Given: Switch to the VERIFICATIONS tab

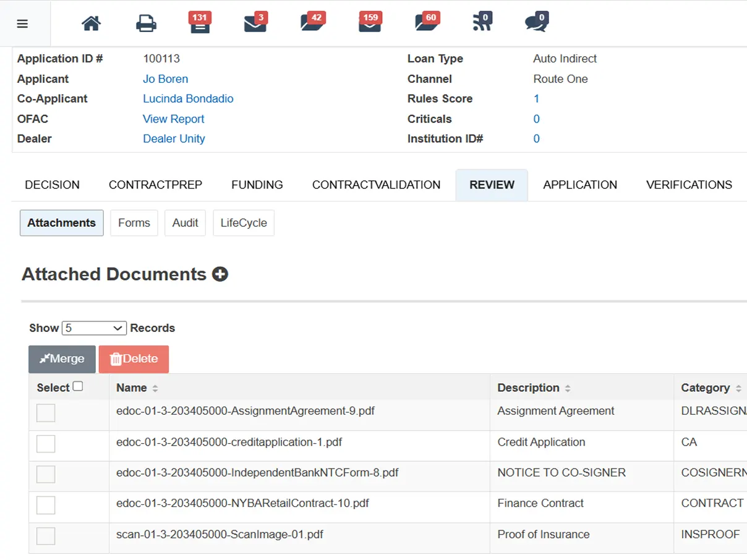Looking at the screenshot, I should tap(689, 185).
